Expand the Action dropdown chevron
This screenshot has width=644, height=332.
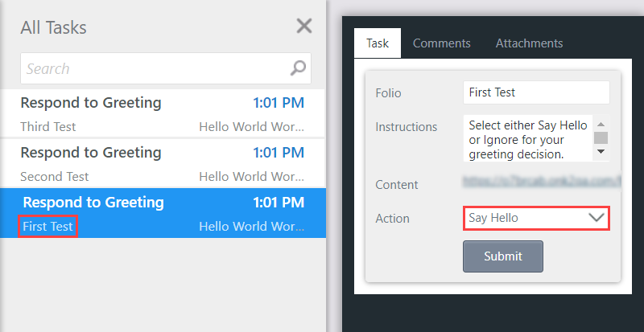[597, 218]
